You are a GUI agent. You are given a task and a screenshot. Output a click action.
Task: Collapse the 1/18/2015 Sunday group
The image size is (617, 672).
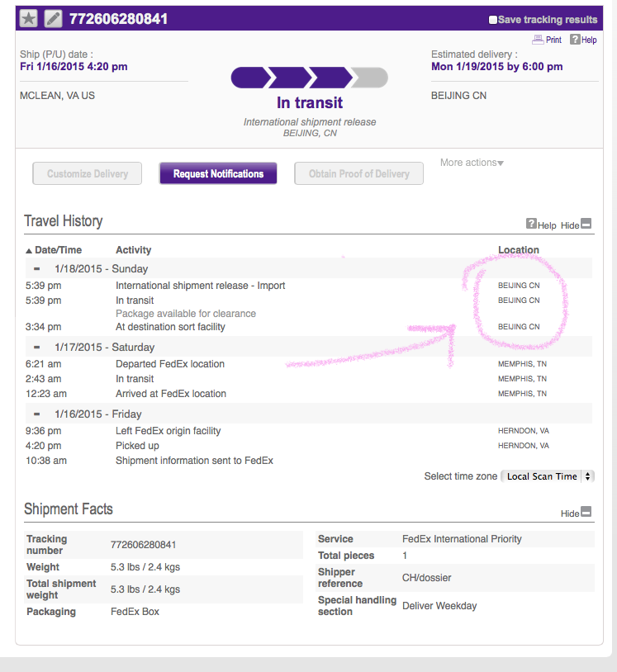[37, 269]
